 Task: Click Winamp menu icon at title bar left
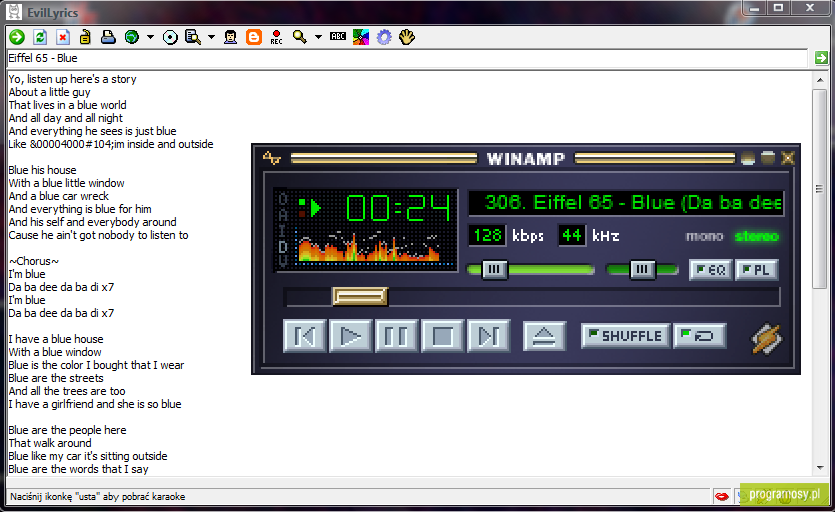coord(272,158)
